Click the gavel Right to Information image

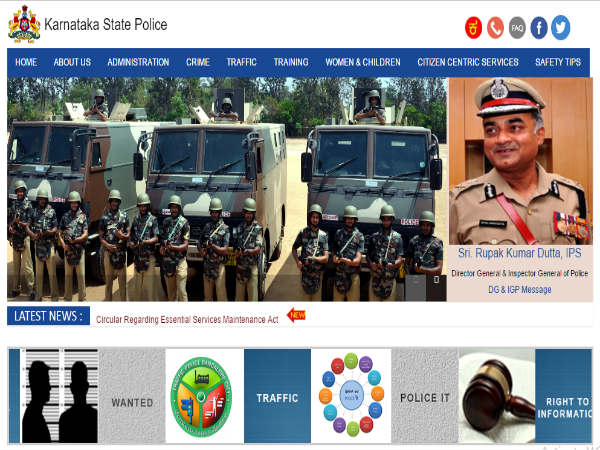tap(497, 396)
